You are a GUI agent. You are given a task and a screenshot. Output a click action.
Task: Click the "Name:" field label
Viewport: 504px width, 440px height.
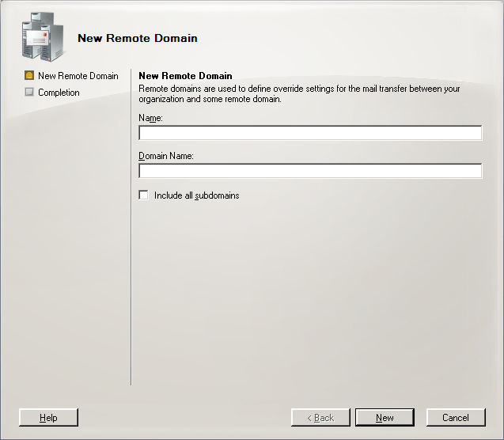click(150, 118)
